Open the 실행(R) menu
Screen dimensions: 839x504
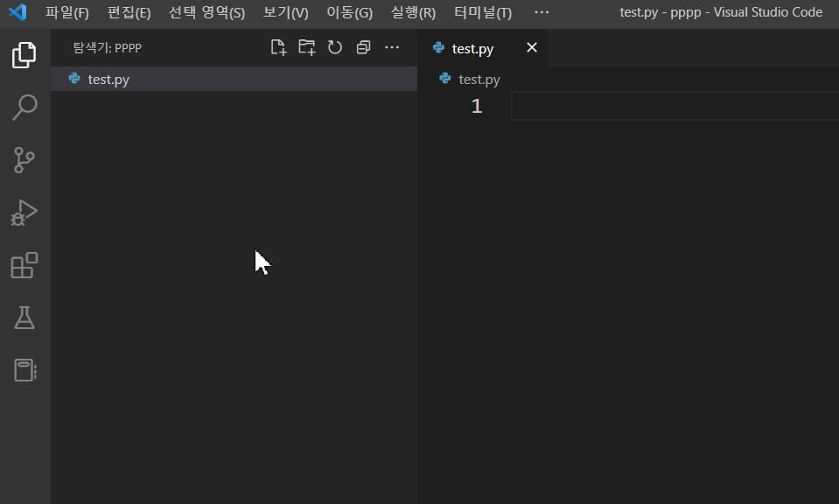click(x=410, y=12)
